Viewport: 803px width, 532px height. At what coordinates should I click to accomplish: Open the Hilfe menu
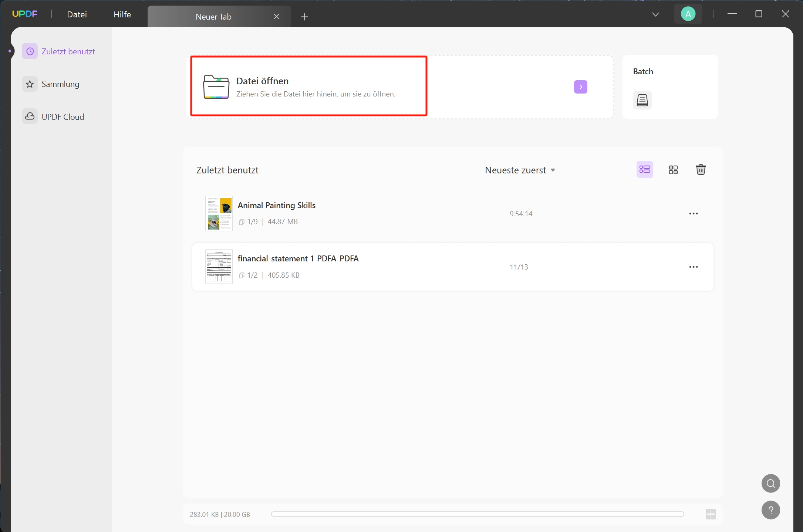click(121, 14)
